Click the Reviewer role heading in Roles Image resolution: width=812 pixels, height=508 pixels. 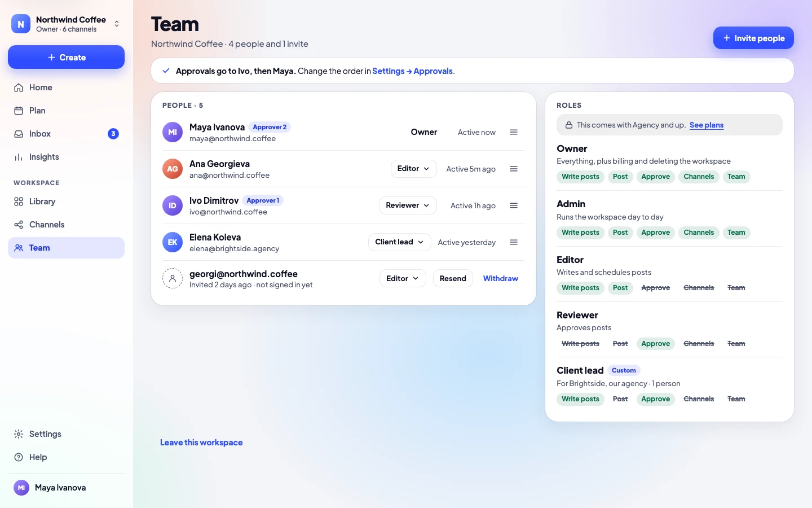coord(577,315)
